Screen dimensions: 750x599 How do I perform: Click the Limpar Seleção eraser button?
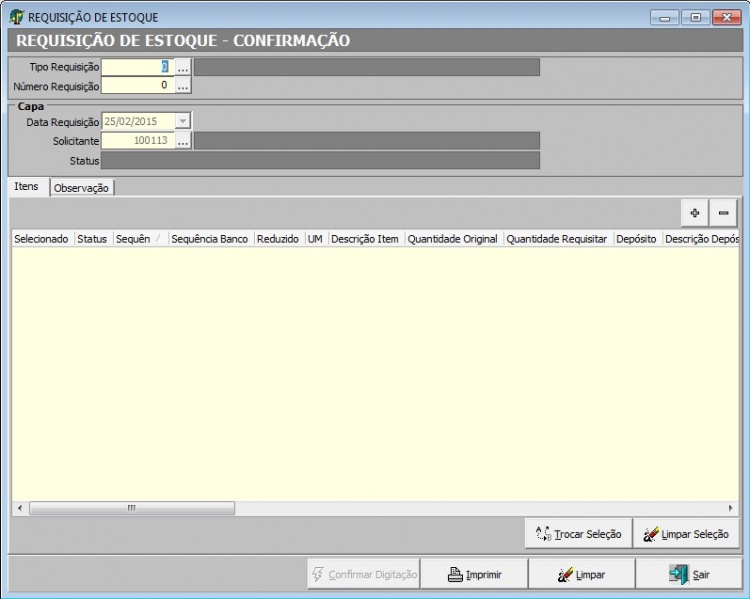[687, 534]
